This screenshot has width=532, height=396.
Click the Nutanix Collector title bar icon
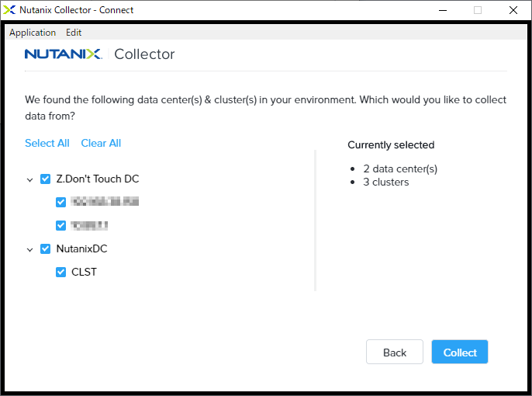9,10
